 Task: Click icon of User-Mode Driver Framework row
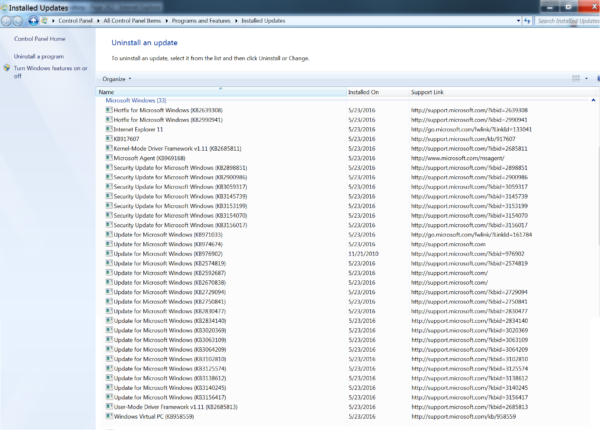[109, 406]
